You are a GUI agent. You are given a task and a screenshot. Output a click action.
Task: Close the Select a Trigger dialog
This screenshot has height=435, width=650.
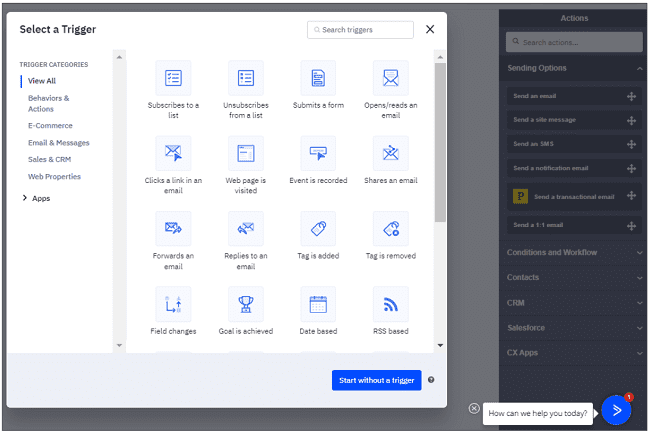[430, 30]
